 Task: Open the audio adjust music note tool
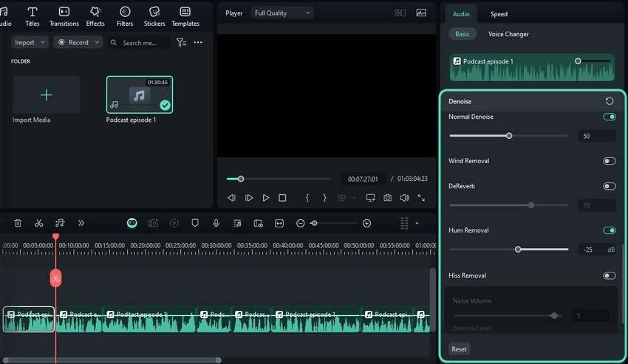(x=60, y=223)
